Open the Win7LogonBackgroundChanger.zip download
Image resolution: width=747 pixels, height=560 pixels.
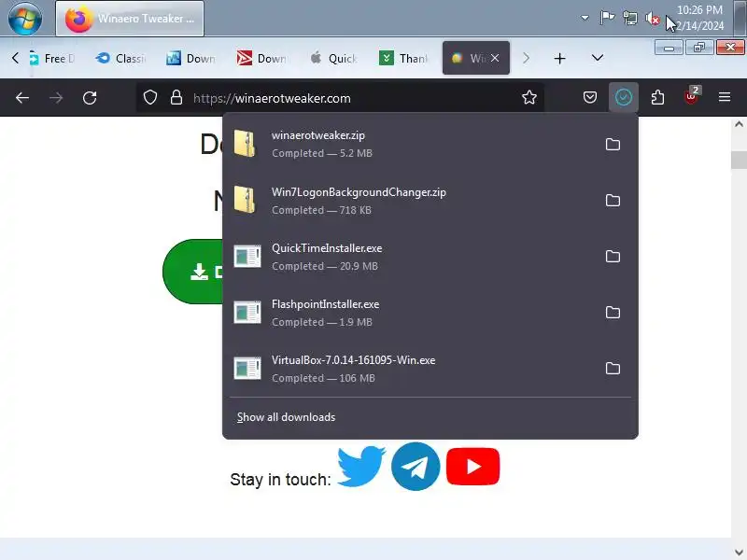(x=410, y=201)
